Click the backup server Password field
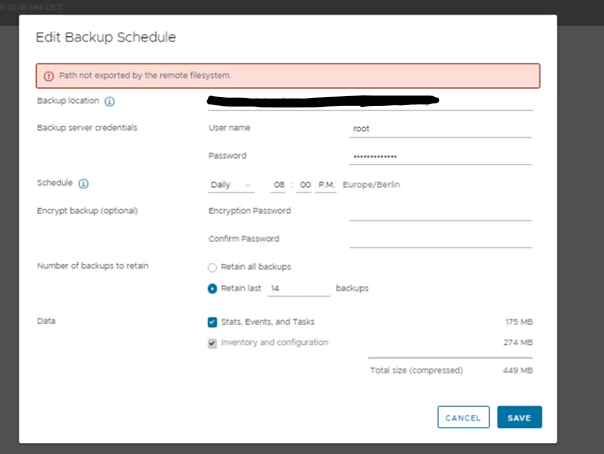Screen dimensions: 604x454 pos(441,156)
